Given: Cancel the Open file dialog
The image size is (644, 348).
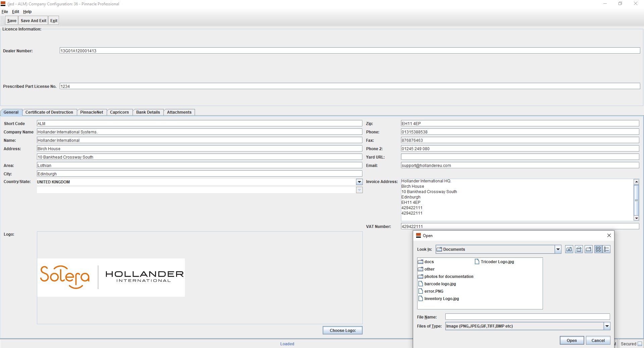Looking at the screenshot, I should tap(598, 340).
